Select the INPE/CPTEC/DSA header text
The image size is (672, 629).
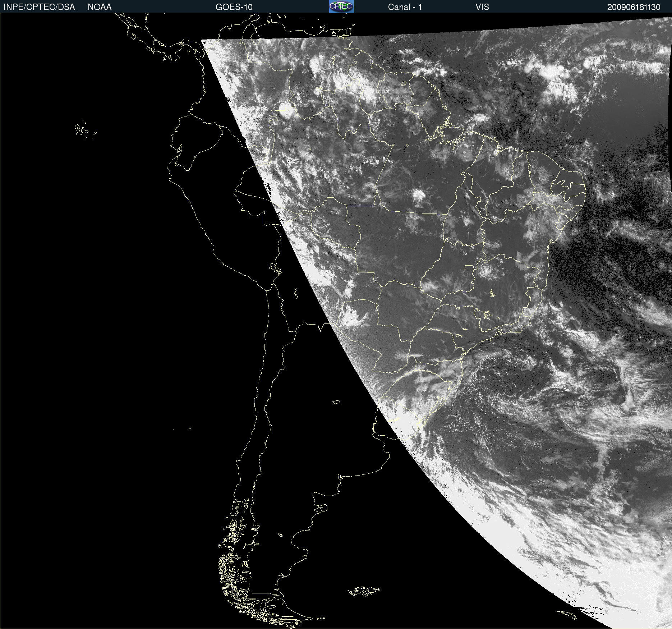[x=39, y=7]
